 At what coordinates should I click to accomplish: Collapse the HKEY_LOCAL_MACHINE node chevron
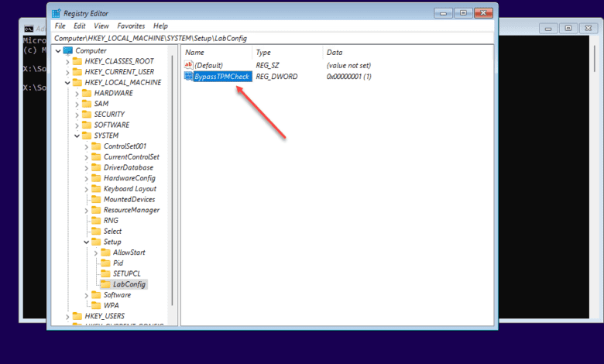coord(67,82)
